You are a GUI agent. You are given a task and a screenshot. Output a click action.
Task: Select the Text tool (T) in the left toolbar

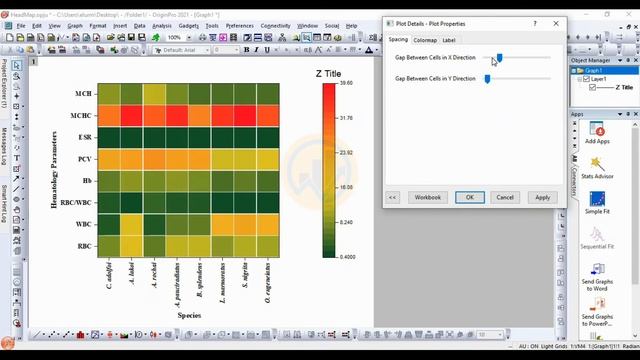point(17,158)
